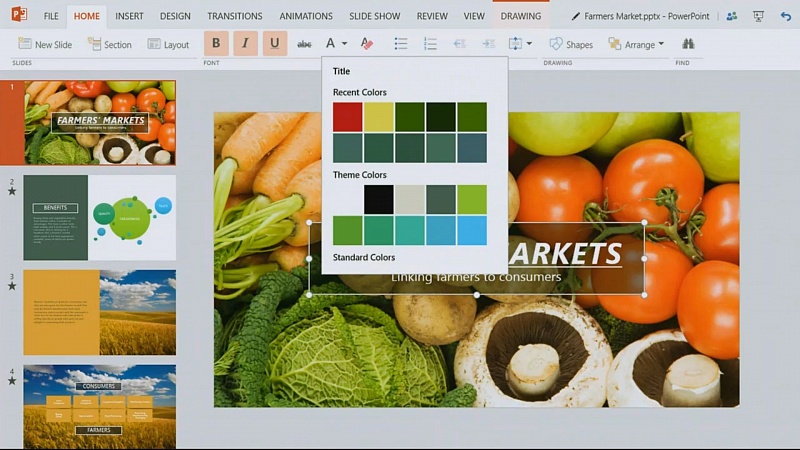
Task: Open the Insert ribbon tab
Action: (x=129, y=16)
